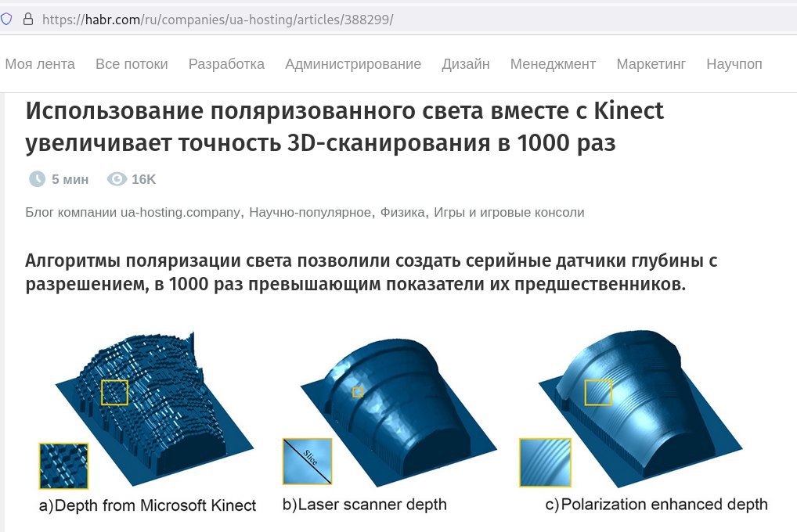
Task: Open the Игры и игровые консоли link
Action: point(509,212)
